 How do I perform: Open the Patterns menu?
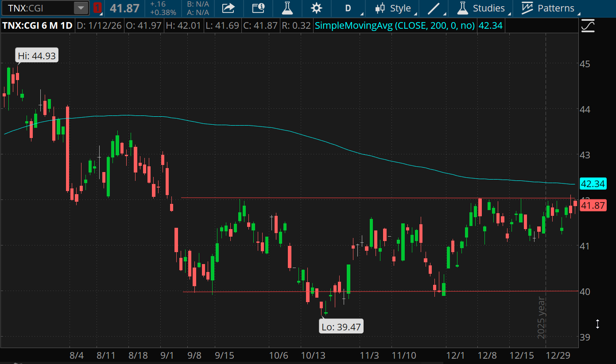547,8
